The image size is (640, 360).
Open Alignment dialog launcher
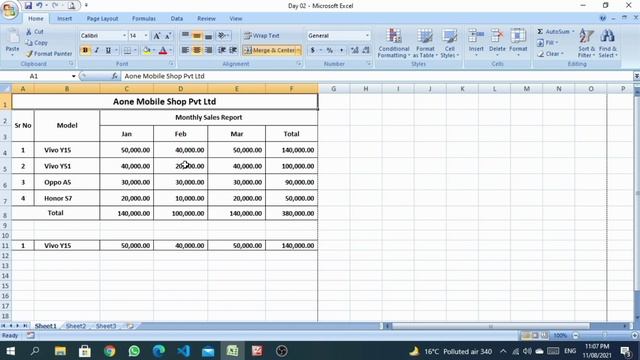pyautogui.click(x=299, y=64)
